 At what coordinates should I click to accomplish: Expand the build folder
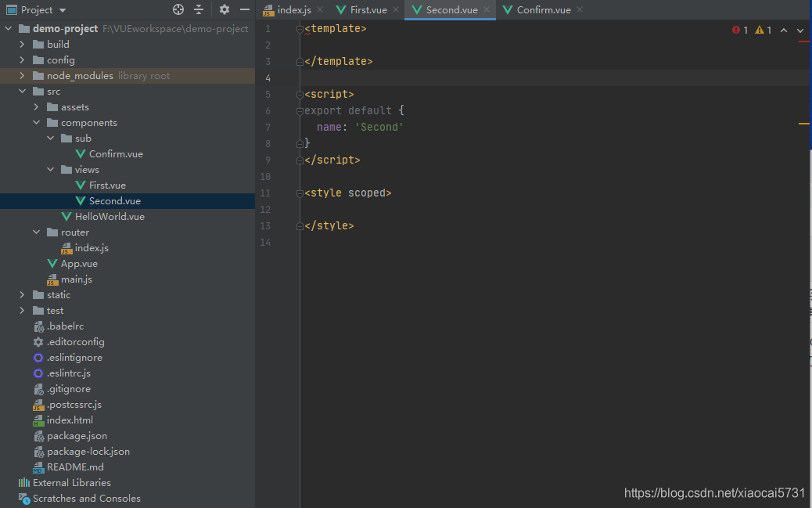click(22, 45)
